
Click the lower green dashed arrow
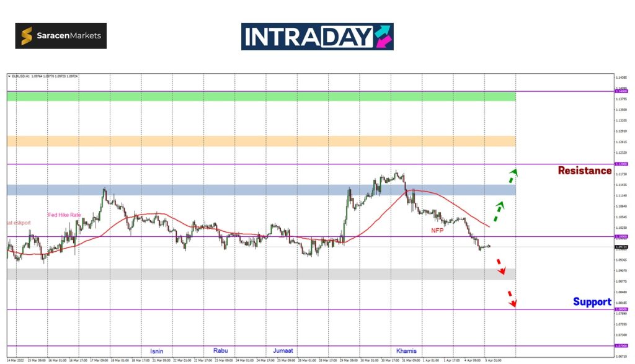tap(499, 211)
